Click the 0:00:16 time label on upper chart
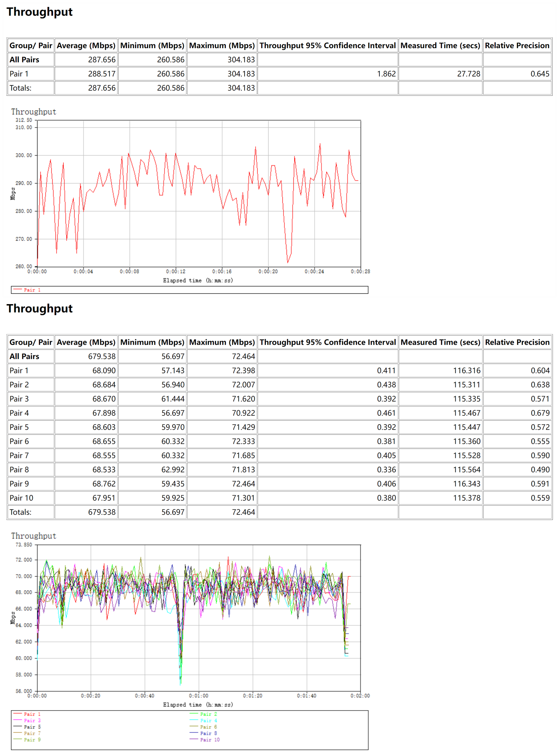 [222, 271]
